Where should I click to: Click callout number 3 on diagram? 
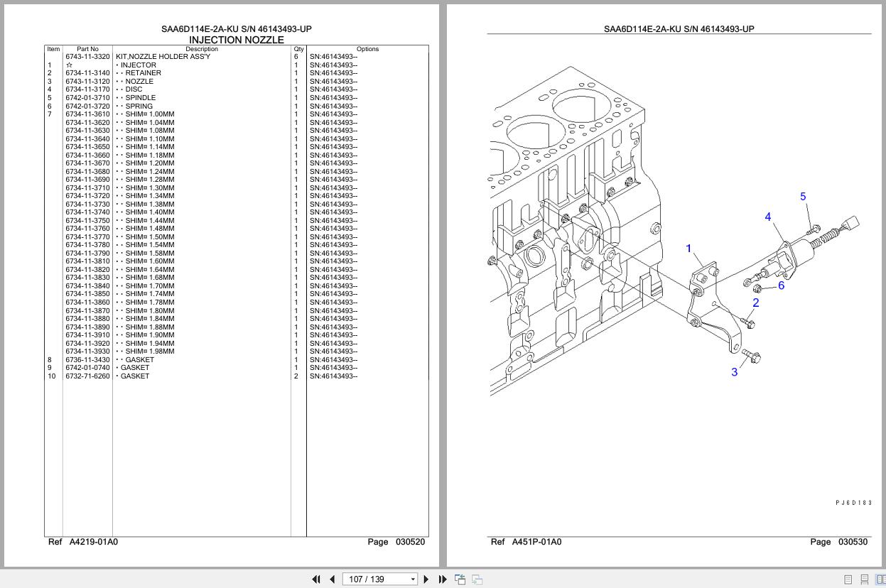coord(735,372)
